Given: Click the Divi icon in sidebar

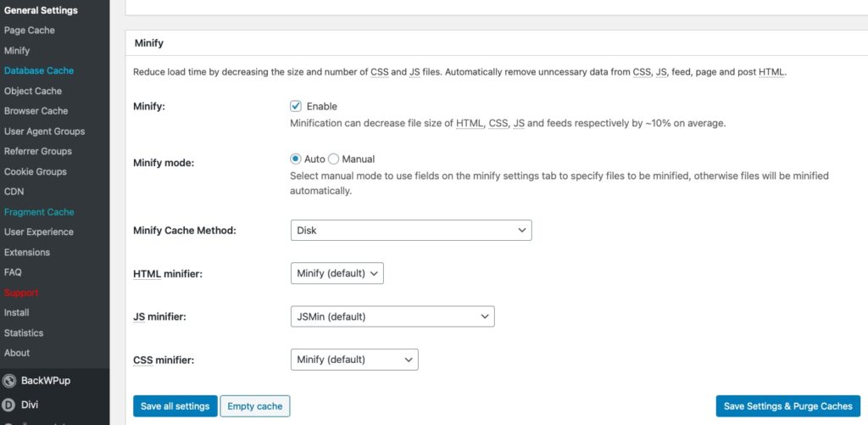Looking at the screenshot, I should click(x=9, y=405).
